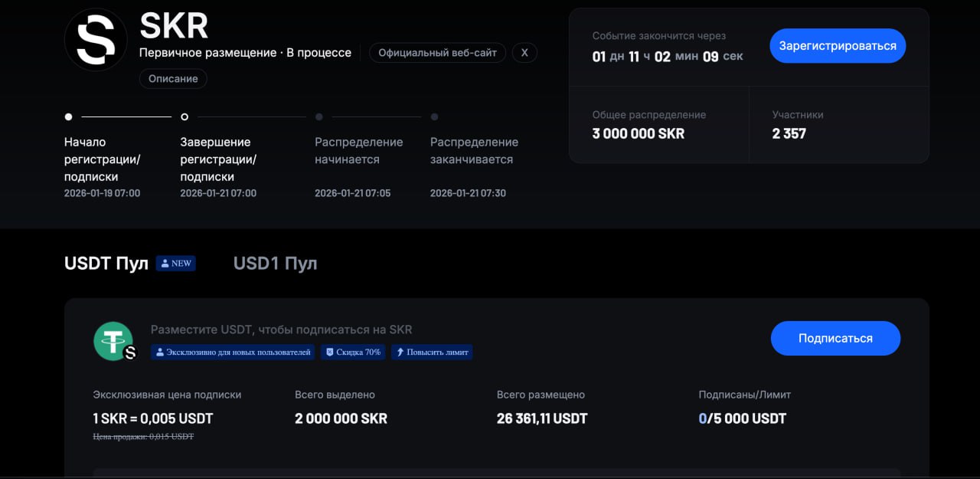Switch to the USD1 Пул tab

pyautogui.click(x=275, y=264)
